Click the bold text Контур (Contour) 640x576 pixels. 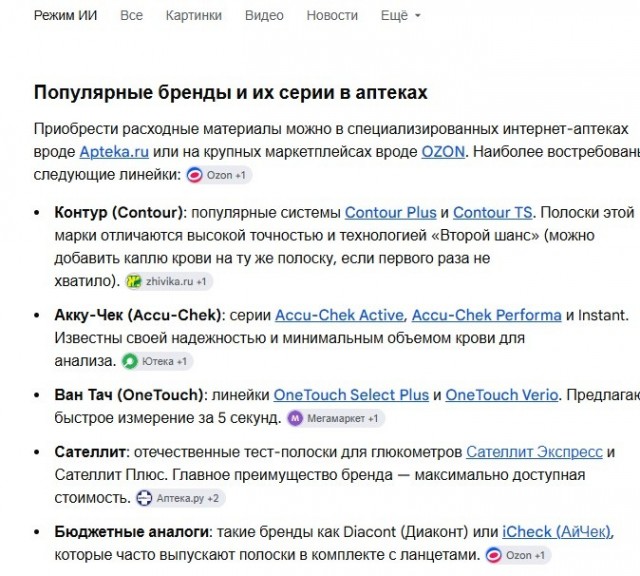[118, 213]
